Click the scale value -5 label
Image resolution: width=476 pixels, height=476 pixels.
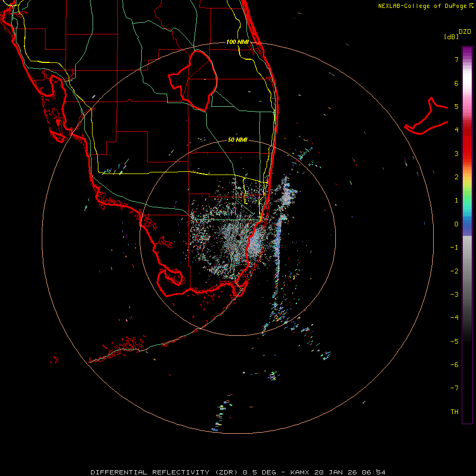pyautogui.click(x=454, y=342)
